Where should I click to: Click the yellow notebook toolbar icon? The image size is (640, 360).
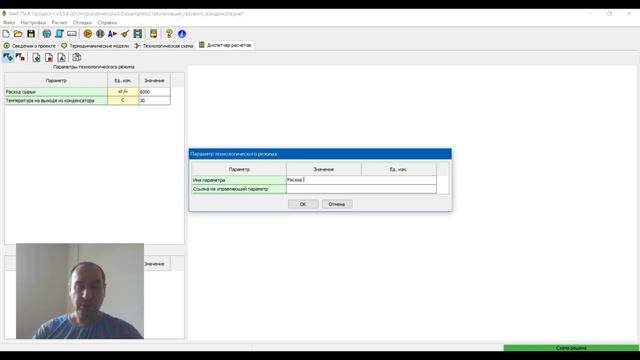(x=153, y=34)
